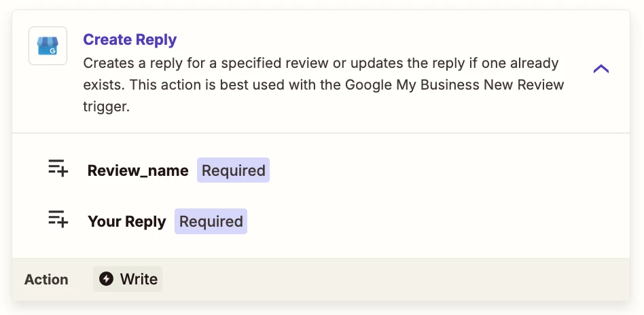Open the Create Reply title link

click(130, 40)
